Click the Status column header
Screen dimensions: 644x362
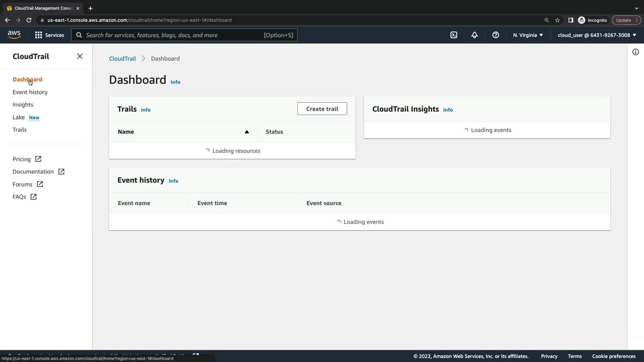pyautogui.click(x=274, y=132)
